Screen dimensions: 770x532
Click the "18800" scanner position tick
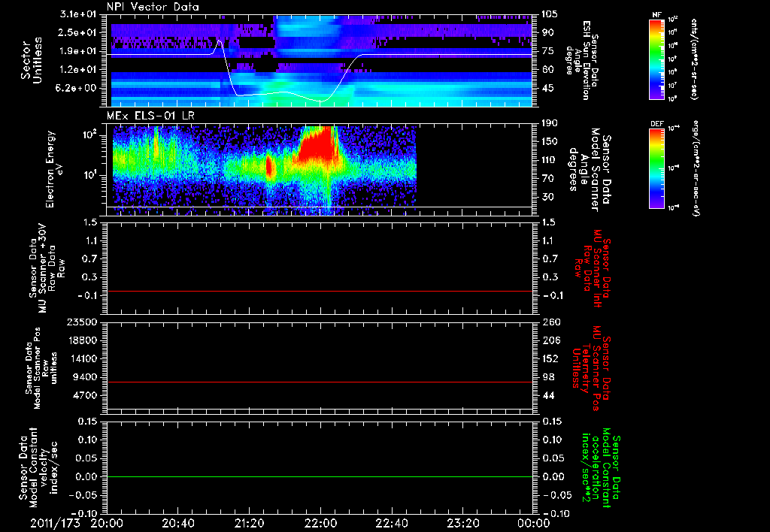[x=83, y=340]
